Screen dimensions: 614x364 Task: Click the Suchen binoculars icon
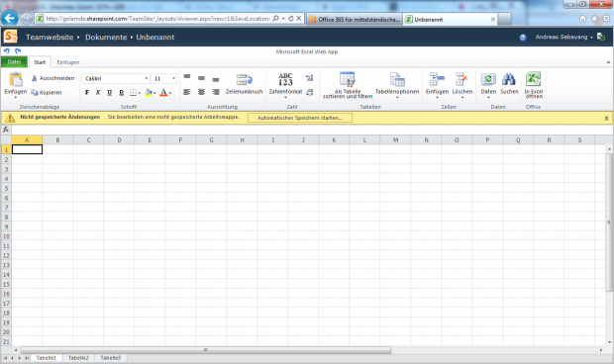509,79
